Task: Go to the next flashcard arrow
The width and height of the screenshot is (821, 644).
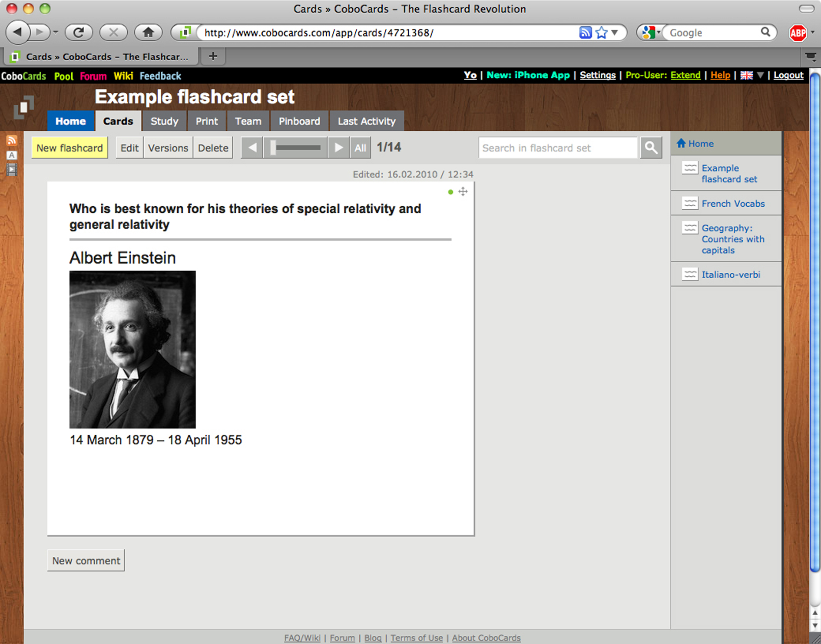Action: tap(338, 148)
